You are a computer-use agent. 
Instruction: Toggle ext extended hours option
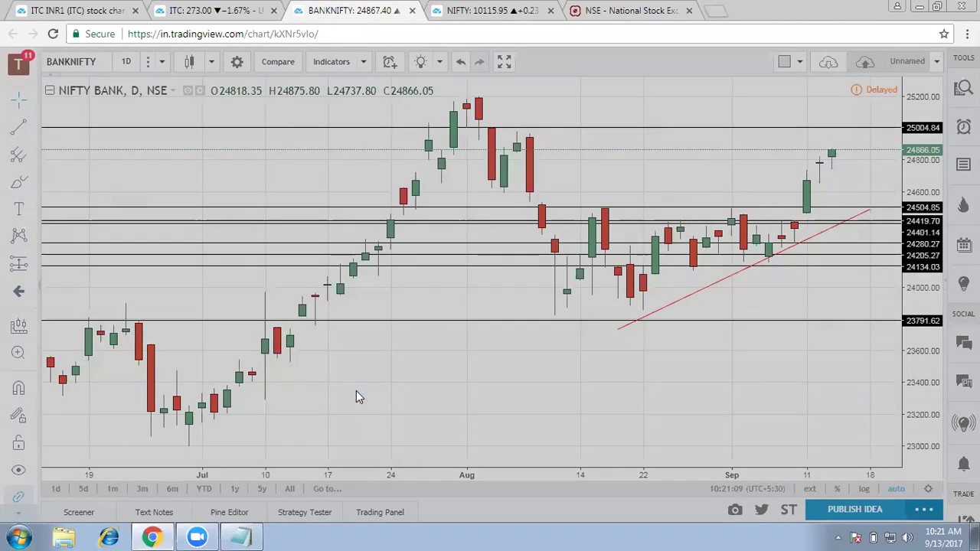[x=809, y=489]
